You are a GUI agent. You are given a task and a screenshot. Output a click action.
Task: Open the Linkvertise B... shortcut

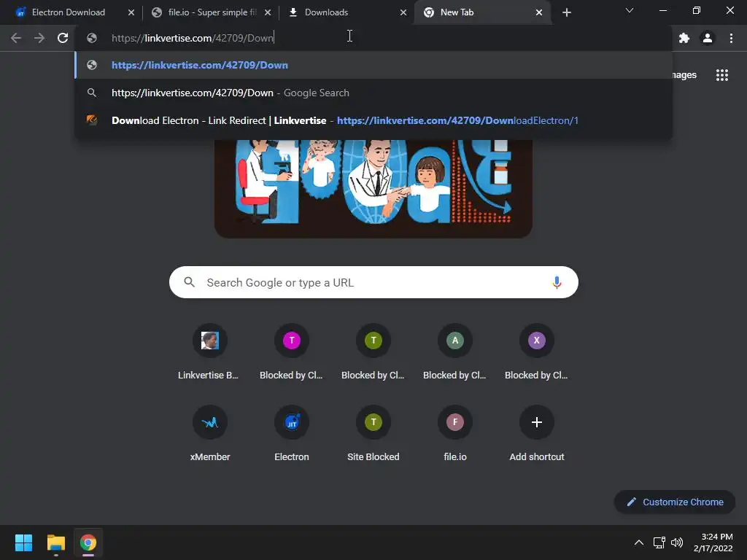(209, 352)
